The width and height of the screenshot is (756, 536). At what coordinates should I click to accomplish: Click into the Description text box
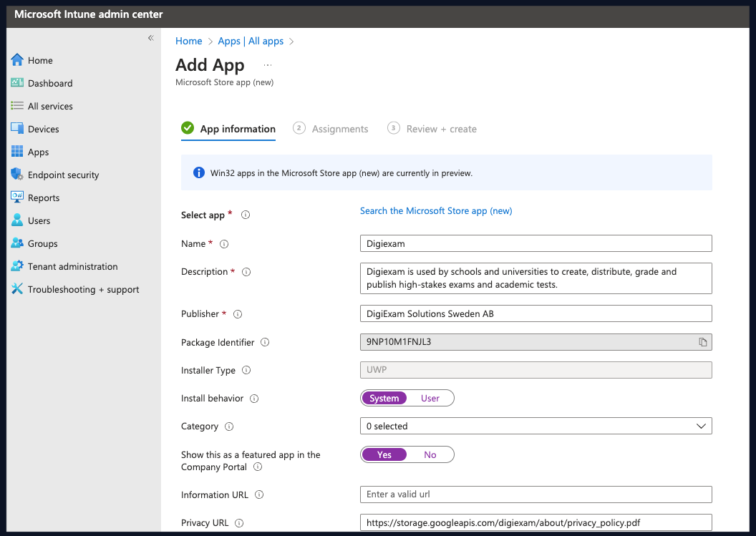point(535,278)
